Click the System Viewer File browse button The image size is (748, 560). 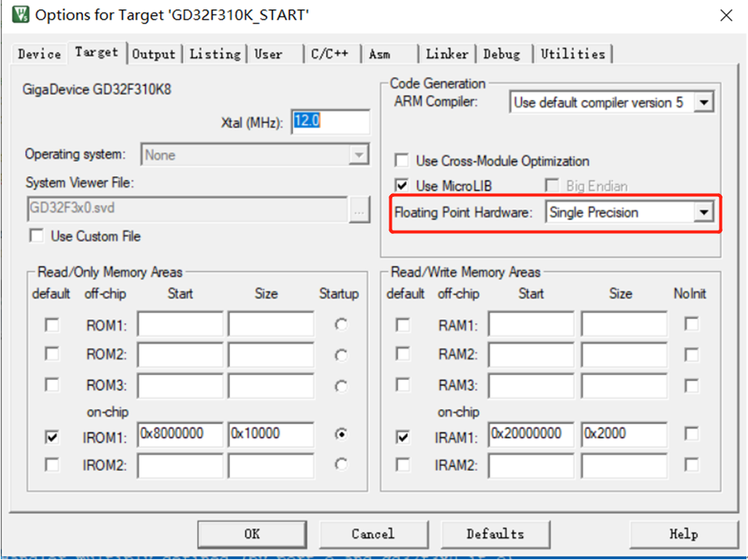[x=359, y=209]
